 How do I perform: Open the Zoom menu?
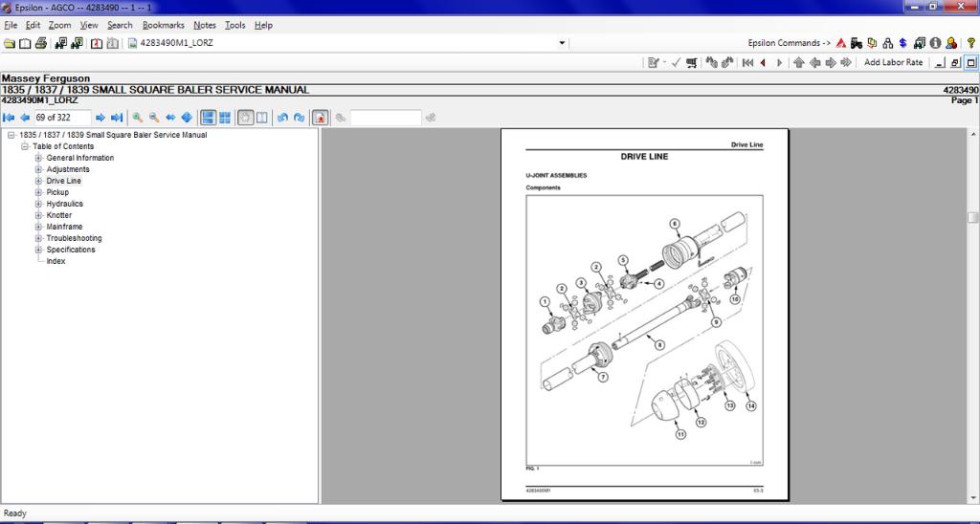(60, 25)
